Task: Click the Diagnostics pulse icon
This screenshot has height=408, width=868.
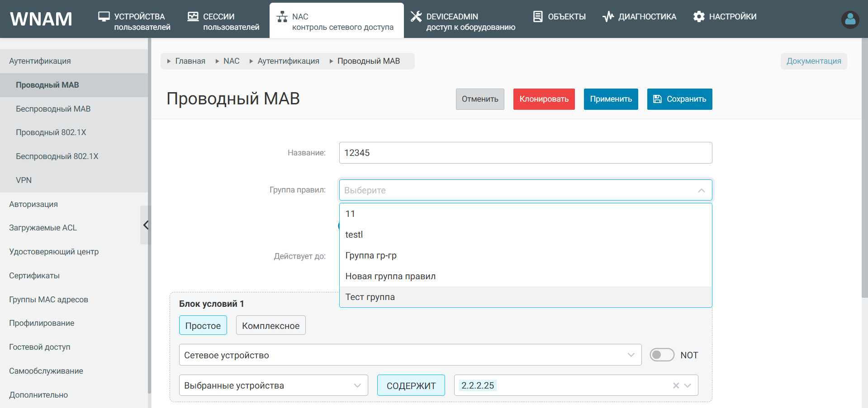Action: (608, 17)
